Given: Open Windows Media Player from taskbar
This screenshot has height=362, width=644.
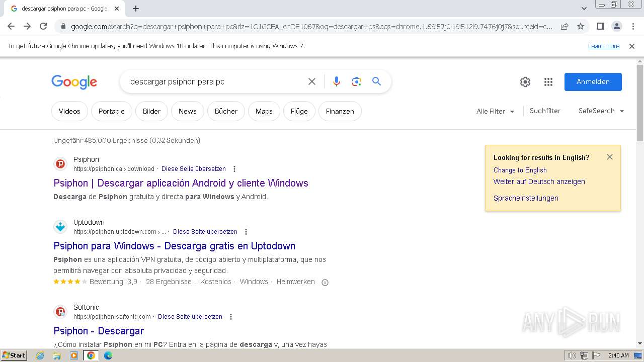Looking at the screenshot, I should tap(74, 355).
